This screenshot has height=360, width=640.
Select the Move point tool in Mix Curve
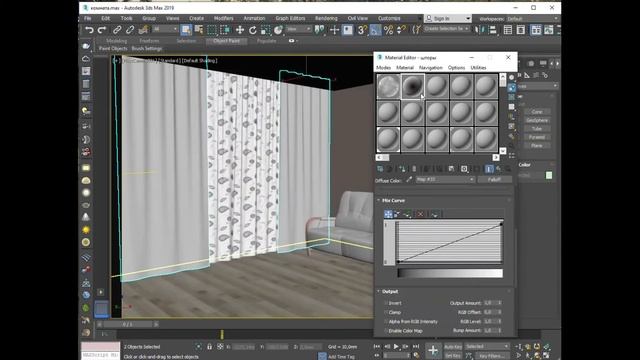coord(388,214)
